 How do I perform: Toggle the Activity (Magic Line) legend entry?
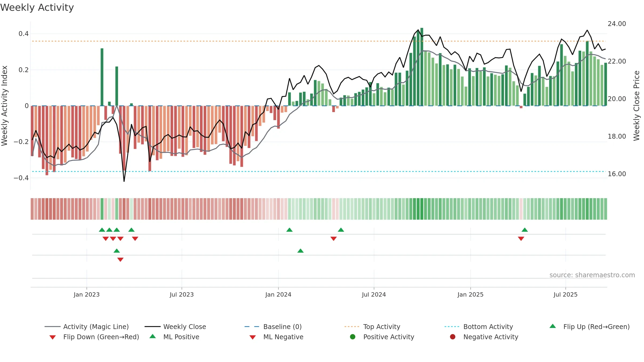(x=87, y=327)
